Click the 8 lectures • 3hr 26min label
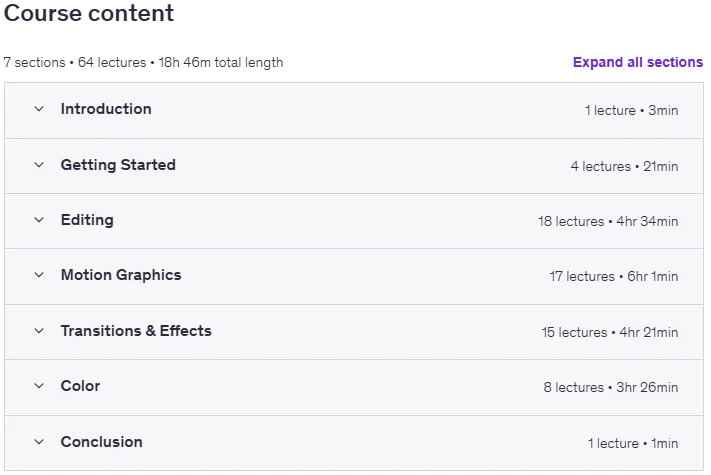711x475 pixels. click(x=611, y=388)
